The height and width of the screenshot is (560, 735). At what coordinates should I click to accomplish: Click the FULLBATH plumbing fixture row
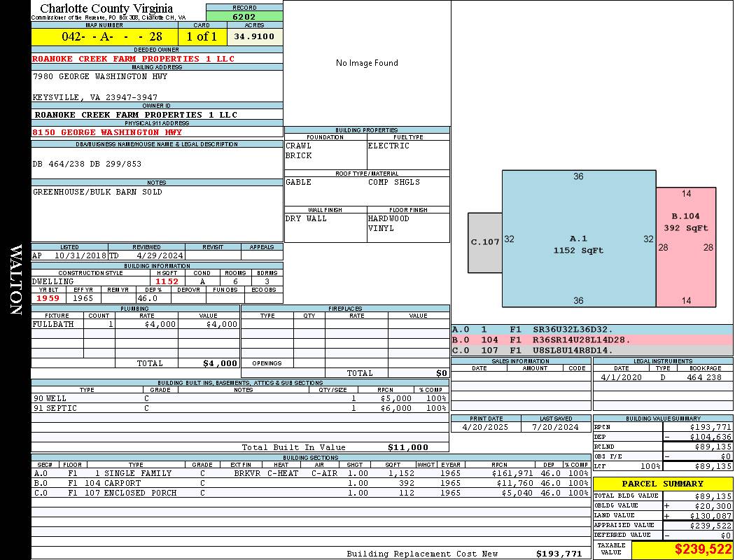[x=135, y=325]
